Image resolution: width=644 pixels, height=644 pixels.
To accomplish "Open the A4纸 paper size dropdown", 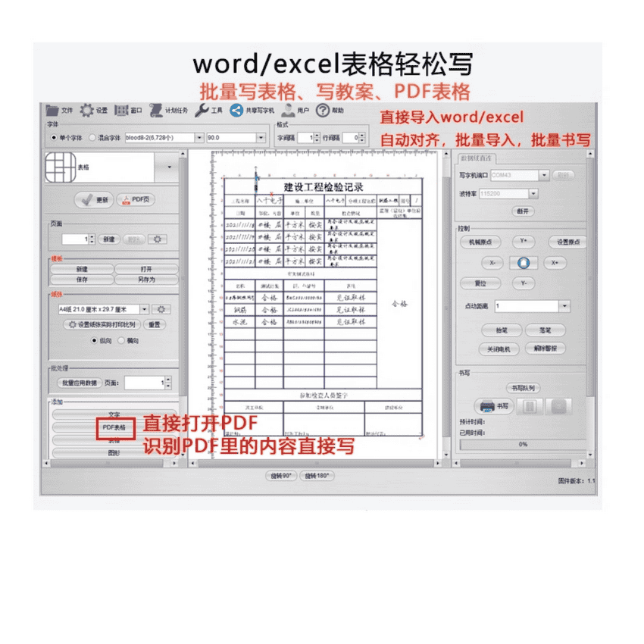I will (x=145, y=309).
